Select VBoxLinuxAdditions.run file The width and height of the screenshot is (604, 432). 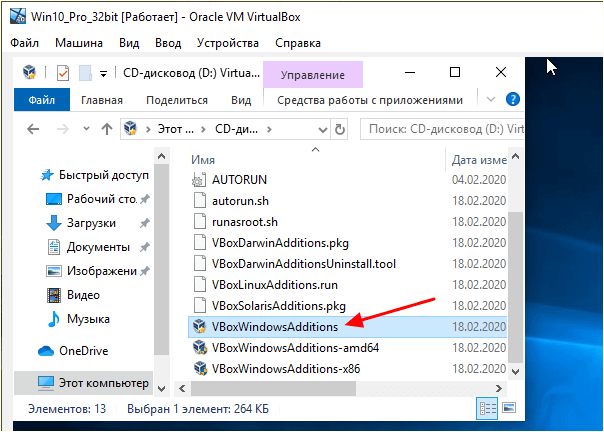[275, 285]
